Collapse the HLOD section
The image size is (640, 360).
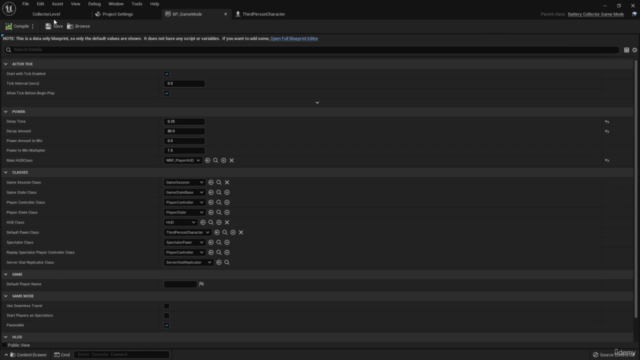(x=6, y=337)
